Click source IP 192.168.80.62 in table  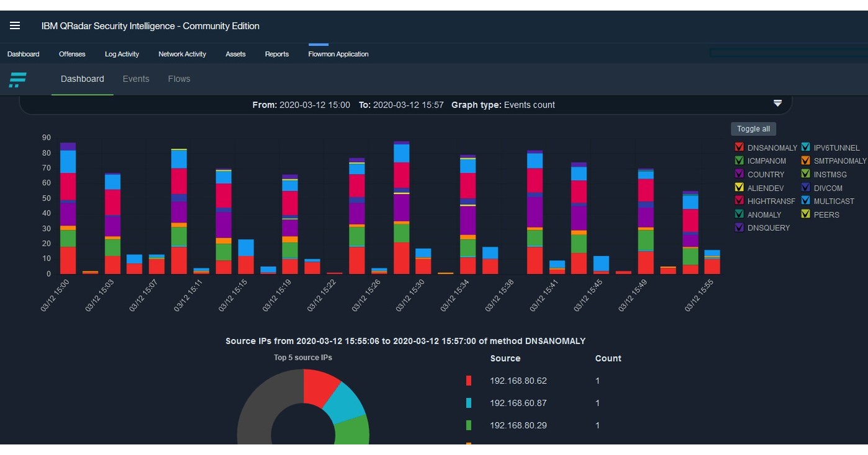point(519,381)
